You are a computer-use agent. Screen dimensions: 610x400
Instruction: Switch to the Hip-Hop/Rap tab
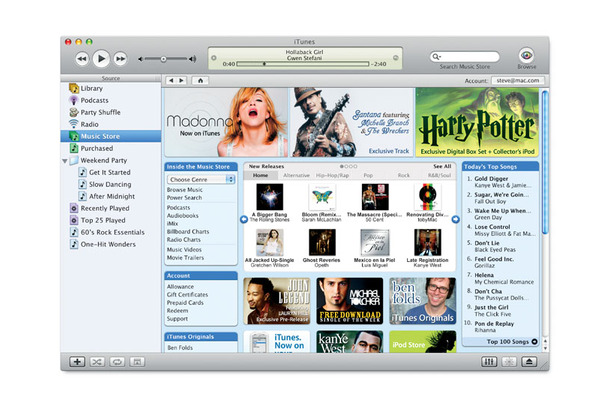coord(332,175)
